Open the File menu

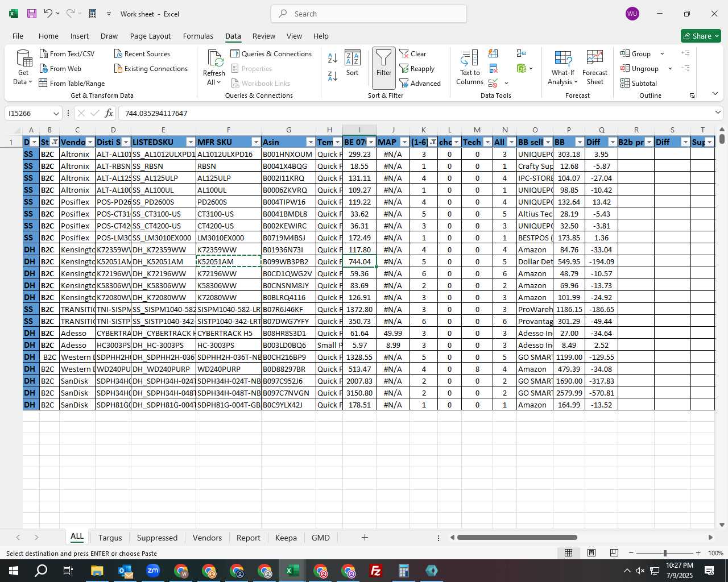(x=18, y=36)
